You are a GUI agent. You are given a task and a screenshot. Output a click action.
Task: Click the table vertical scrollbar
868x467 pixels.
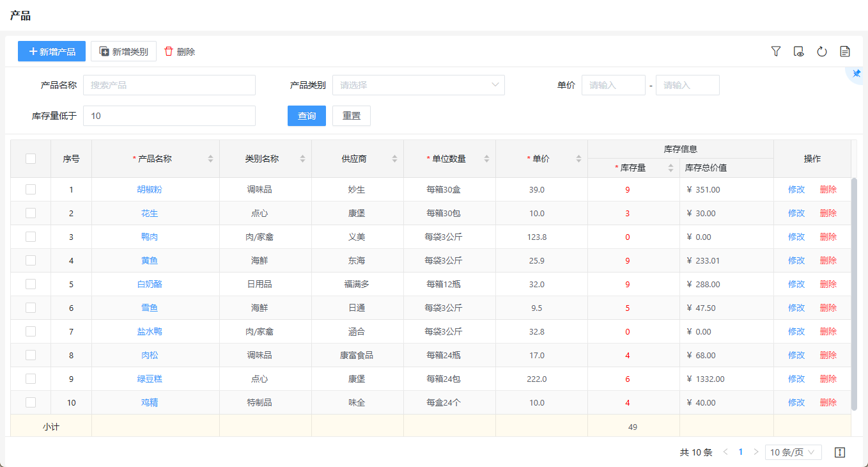tap(854, 294)
